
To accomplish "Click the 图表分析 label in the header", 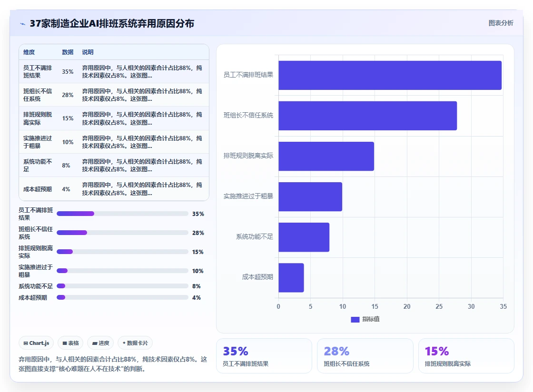I will click(x=501, y=23).
